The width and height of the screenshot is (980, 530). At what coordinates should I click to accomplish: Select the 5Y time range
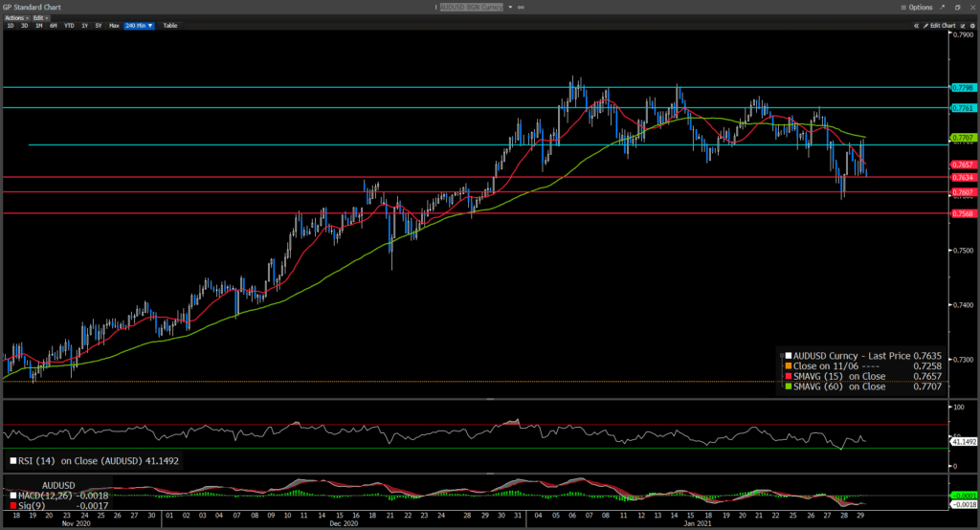pyautogui.click(x=99, y=26)
